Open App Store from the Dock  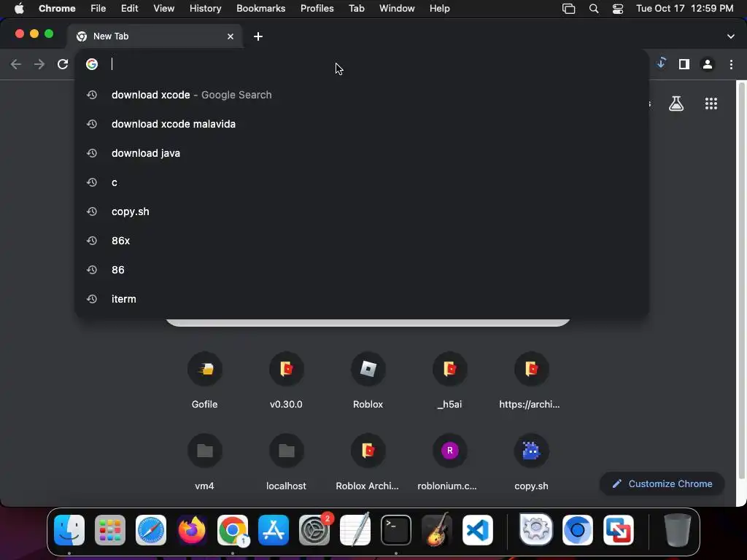click(x=274, y=530)
